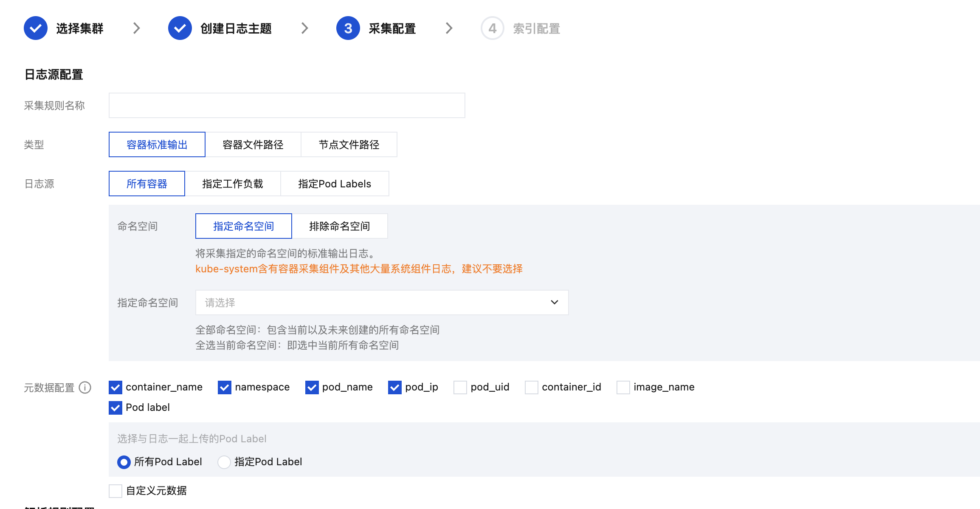Click the 排除命名空间 option button
Viewport: 980px width, 509px height.
[340, 226]
